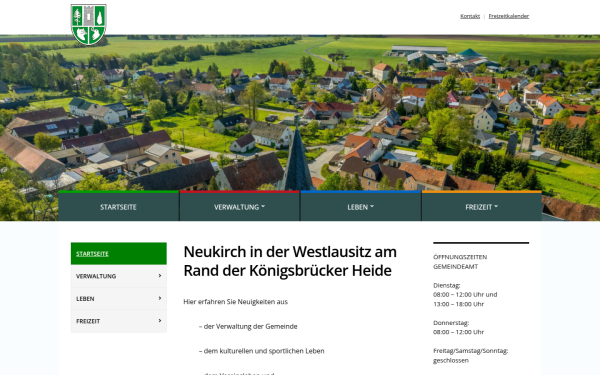This screenshot has width=600, height=375.
Task: Open the Kontakt link
Action: pyautogui.click(x=470, y=16)
